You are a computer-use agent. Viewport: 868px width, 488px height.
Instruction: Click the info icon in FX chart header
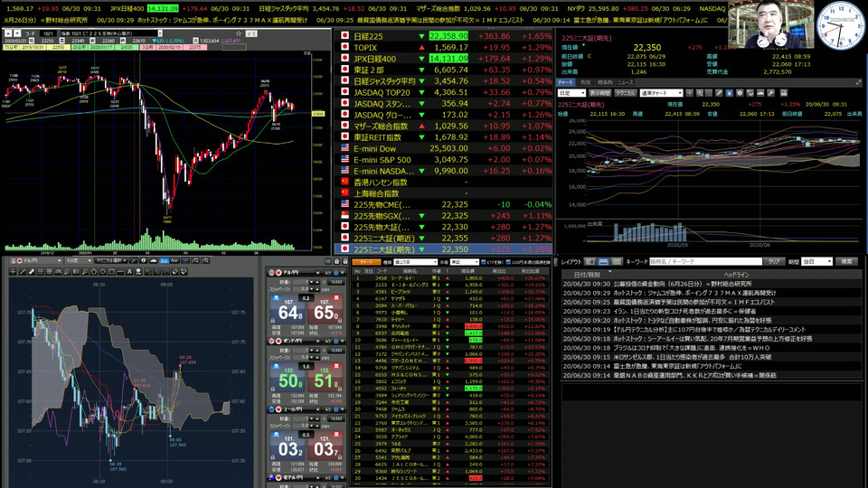click(x=144, y=260)
